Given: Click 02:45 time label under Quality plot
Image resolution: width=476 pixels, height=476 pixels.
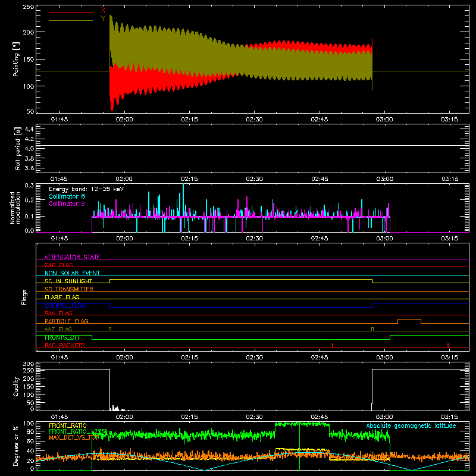Looking at the screenshot, I should (x=320, y=417).
